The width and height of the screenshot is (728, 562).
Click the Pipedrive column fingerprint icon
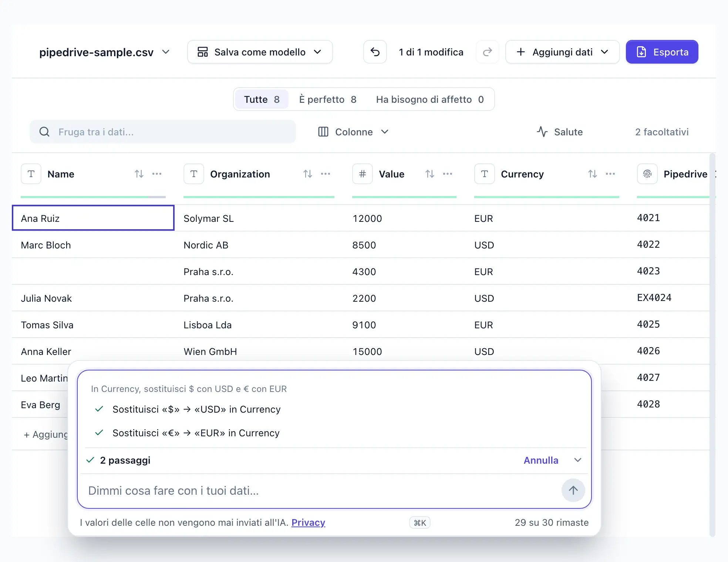tap(647, 174)
